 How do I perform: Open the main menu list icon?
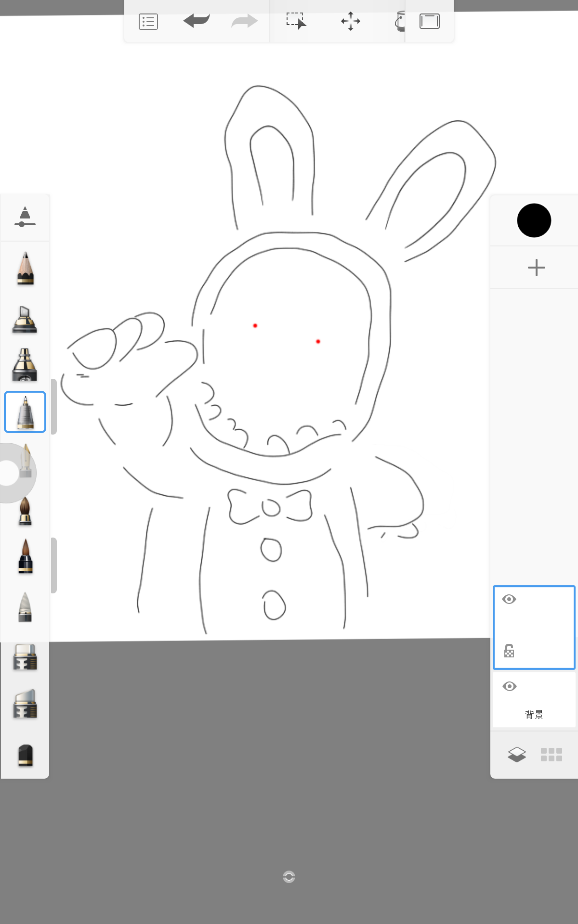click(x=148, y=22)
